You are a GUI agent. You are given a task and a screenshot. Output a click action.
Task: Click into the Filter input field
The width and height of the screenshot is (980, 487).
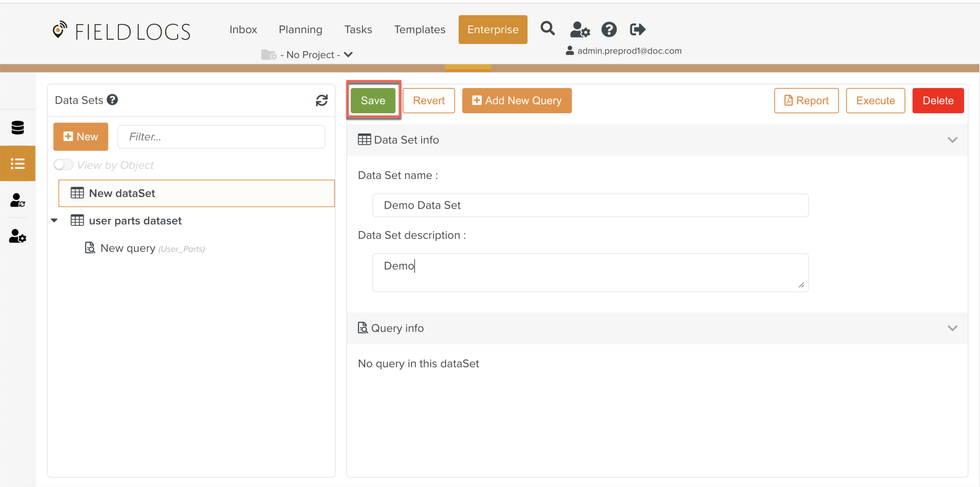[221, 137]
